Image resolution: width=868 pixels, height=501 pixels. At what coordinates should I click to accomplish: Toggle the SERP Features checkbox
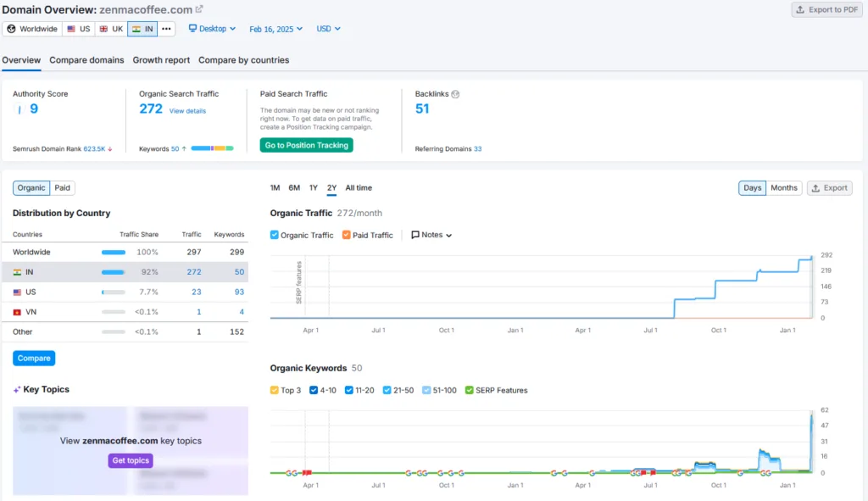[x=470, y=390]
